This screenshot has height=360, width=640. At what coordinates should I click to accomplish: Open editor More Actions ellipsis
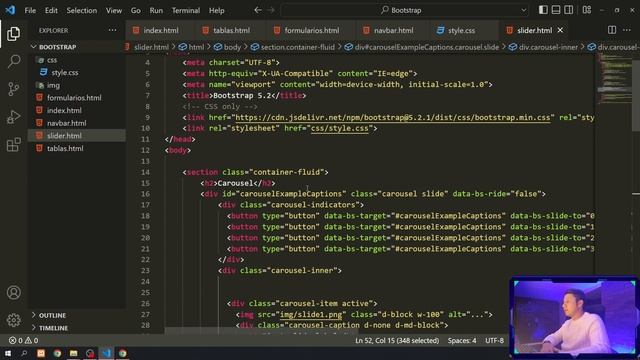coord(627,30)
